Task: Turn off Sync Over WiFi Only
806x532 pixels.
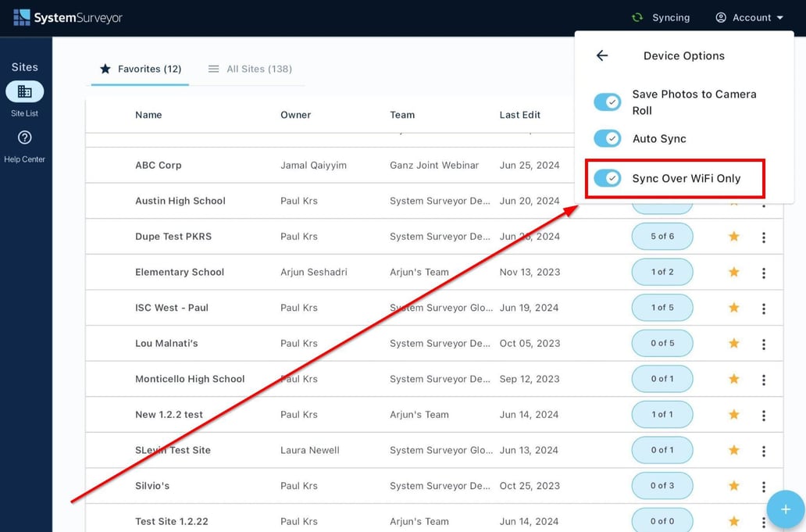Action: coord(607,178)
